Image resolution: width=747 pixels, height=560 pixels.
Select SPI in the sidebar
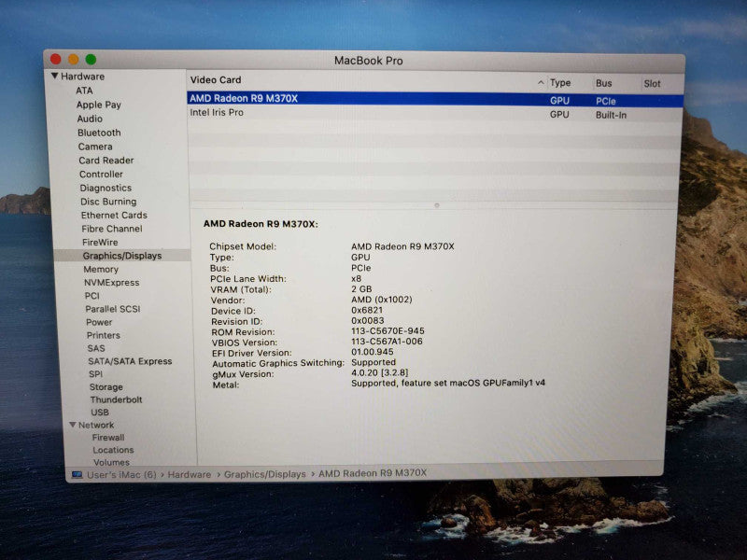click(x=95, y=374)
